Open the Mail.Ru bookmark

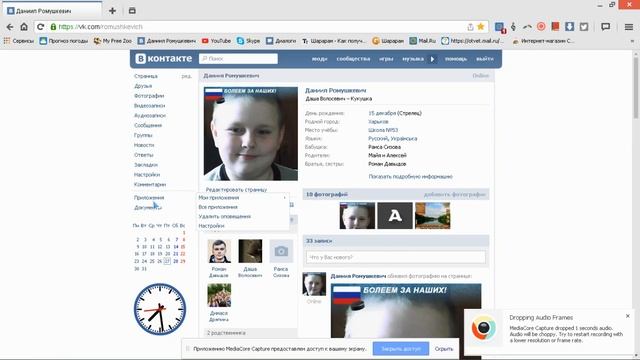click(x=423, y=41)
